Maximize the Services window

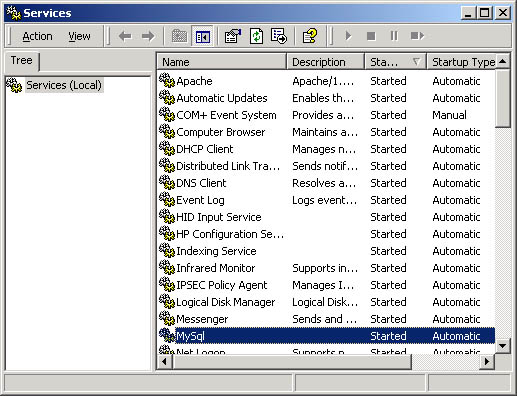point(485,13)
